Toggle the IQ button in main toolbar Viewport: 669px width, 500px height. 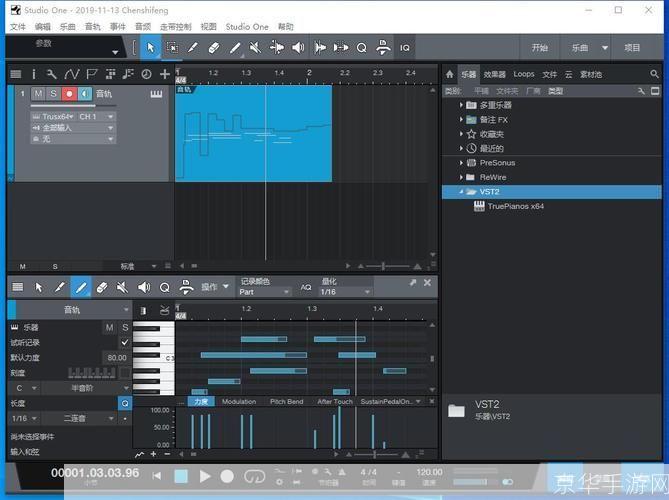pos(404,48)
